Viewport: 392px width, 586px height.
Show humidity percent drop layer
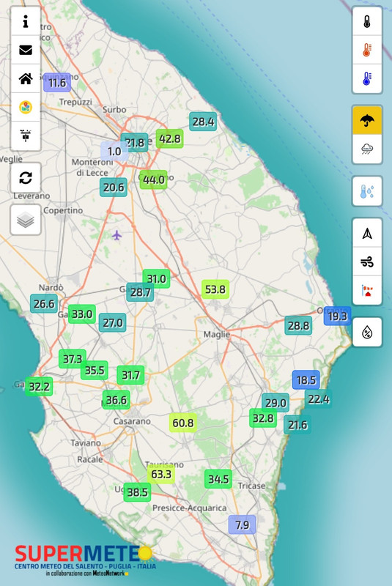pyautogui.click(x=367, y=333)
